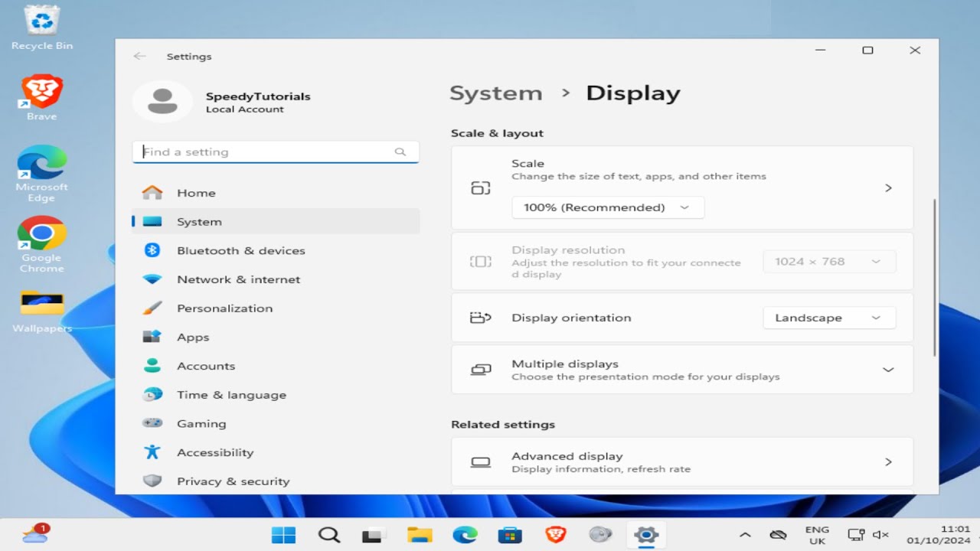Open the Recycle Bin desktop icon
The height and width of the screenshot is (551, 980).
click(x=42, y=28)
